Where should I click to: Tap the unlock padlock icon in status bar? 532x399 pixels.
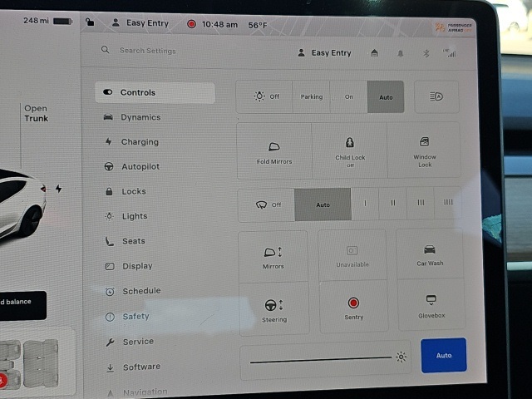pyautogui.click(x=90, y=22)
